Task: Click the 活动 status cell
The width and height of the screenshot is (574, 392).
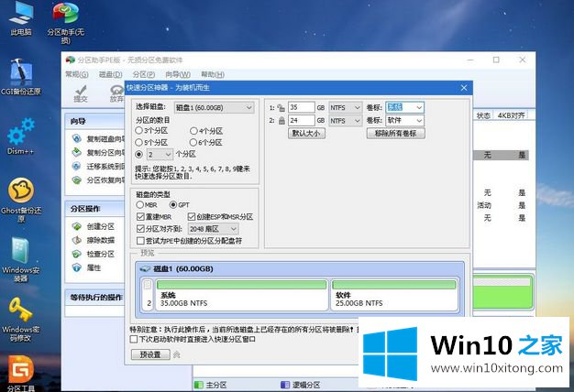Action: pos(483,205)
